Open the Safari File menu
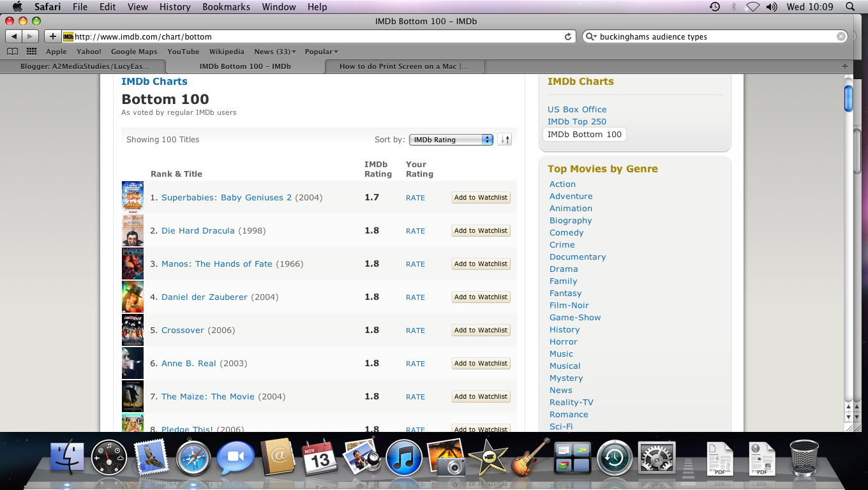This screenshot has height=490, width=868. [80, 7]
